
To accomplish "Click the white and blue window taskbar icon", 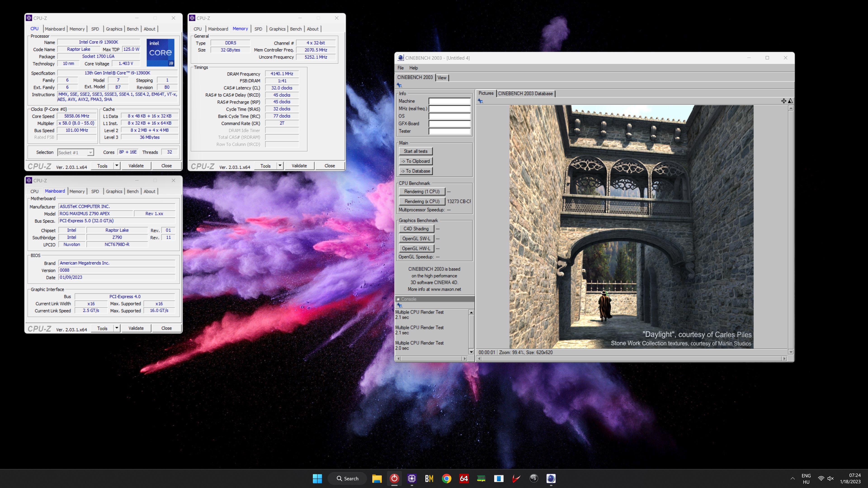I will coord(499,478).
